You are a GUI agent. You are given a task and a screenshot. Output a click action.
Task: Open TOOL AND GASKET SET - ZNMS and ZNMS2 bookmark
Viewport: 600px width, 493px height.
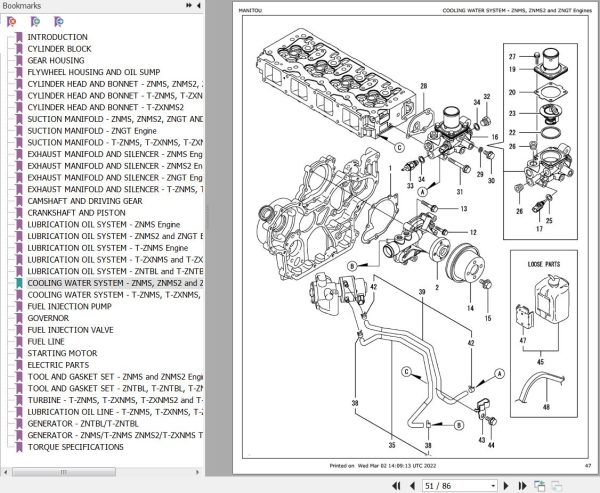click(115, 377)
